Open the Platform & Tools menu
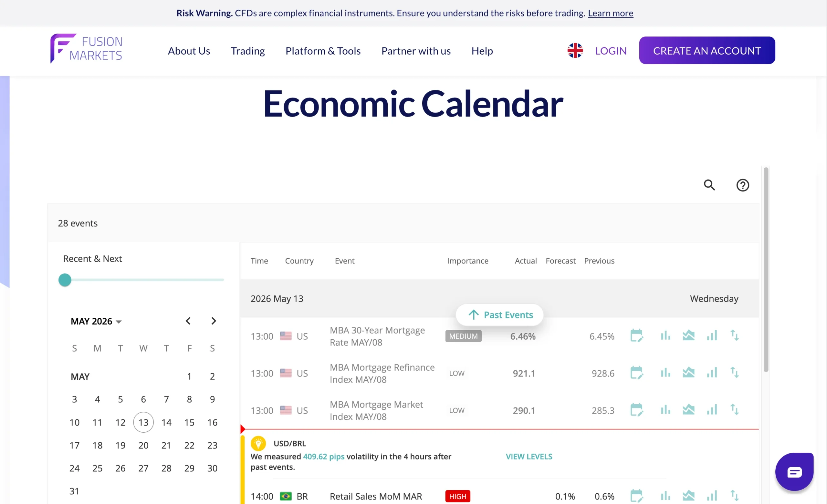Viewport: 827px width, 504px height. pos(323,51)
